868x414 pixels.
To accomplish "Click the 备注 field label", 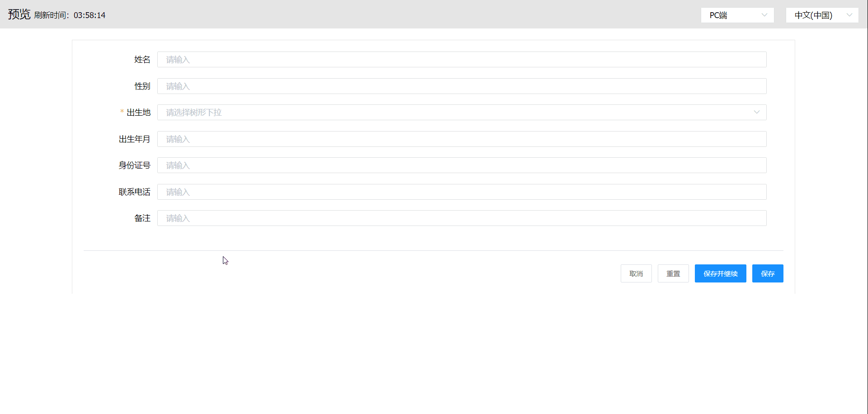I will 142,218.
